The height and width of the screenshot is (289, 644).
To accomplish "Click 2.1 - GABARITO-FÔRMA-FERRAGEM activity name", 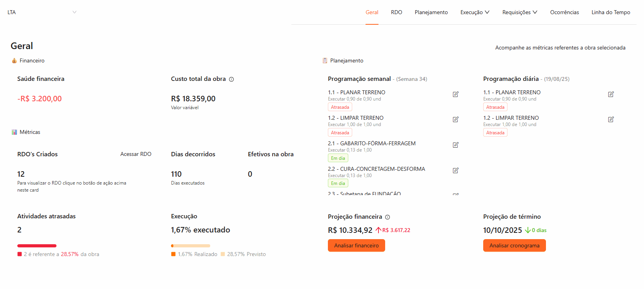I will coord(372,143).
